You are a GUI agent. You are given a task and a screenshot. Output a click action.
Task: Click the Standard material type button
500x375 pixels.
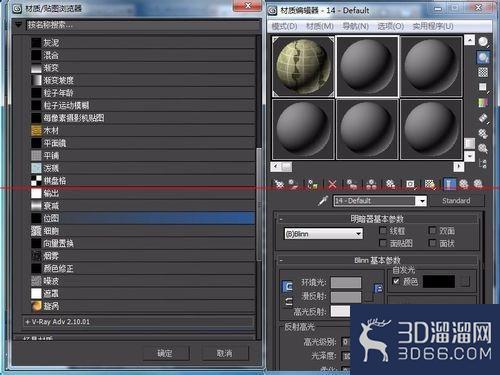click(x=456, y=201)
